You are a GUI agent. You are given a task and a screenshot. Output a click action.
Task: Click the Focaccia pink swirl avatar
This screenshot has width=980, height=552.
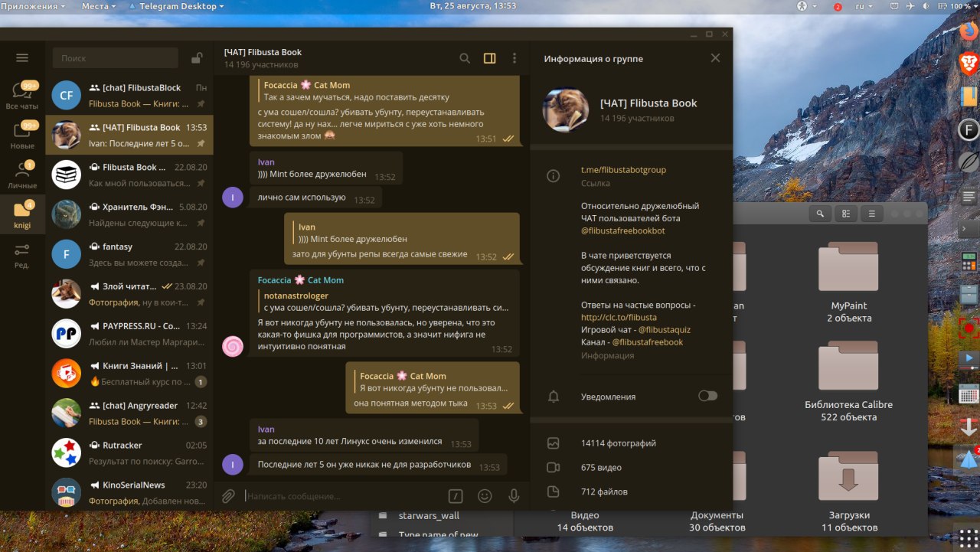click(x=233, y=347)
